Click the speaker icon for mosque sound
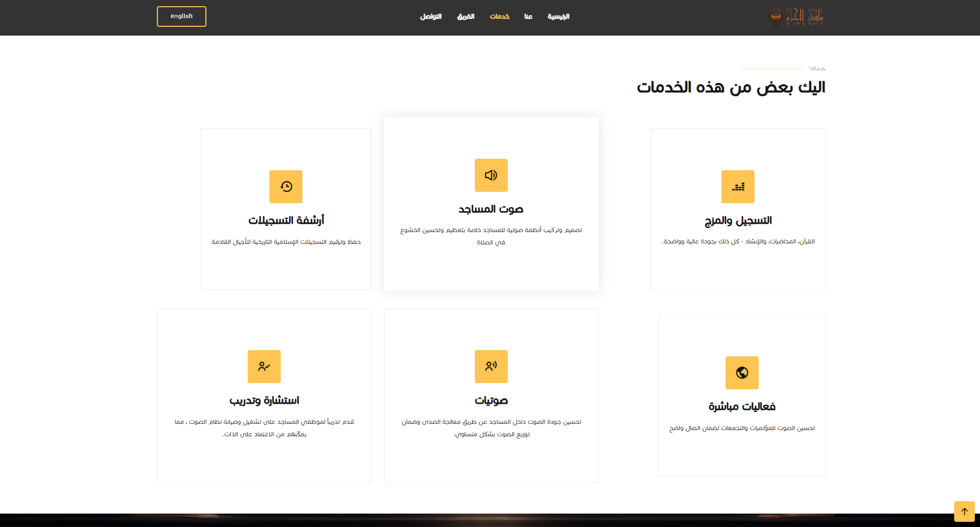The height and width of the screenshot is (527, 980). (491, 175)
